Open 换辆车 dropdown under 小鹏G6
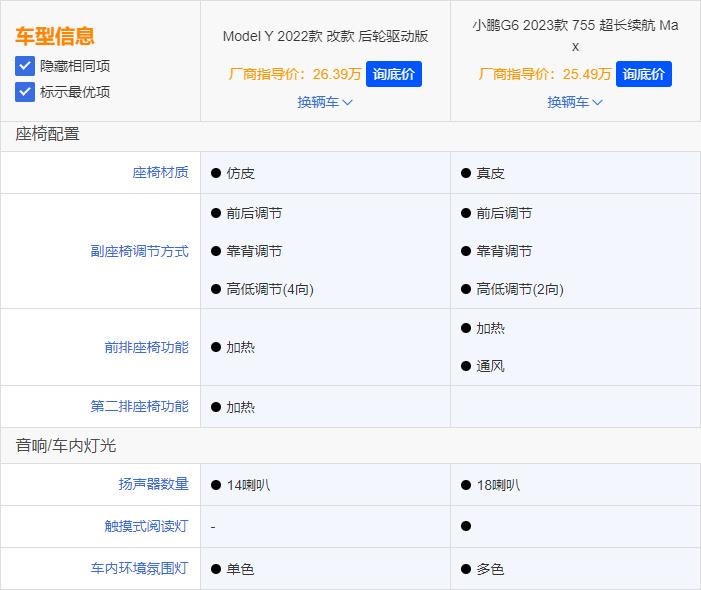 coord(575,102)
